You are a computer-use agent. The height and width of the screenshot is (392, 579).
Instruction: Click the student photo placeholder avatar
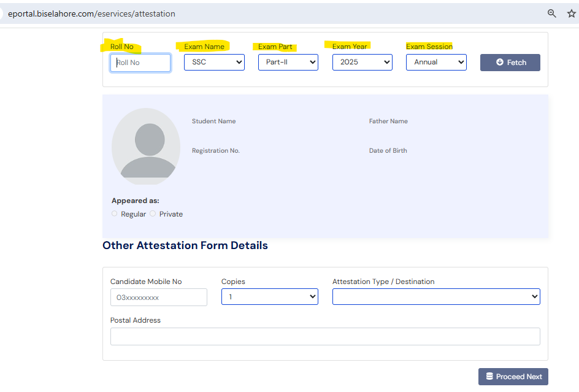point(146,146)
